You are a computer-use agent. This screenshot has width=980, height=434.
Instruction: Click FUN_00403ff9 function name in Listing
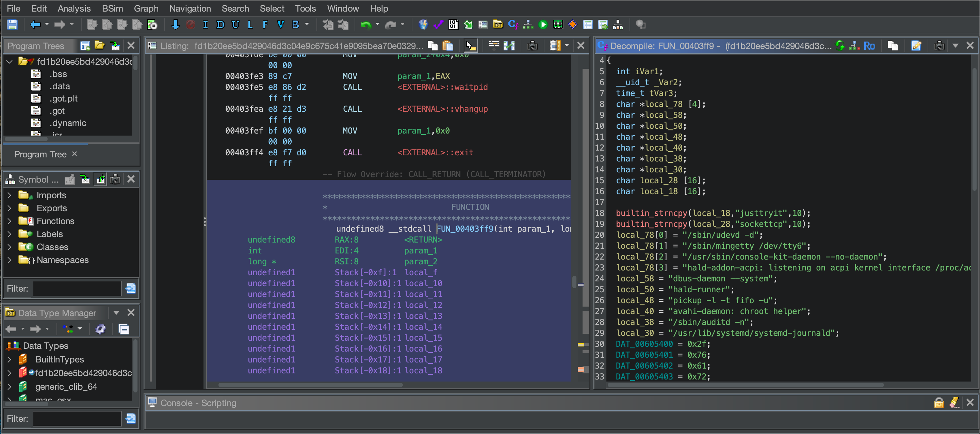pos(465,229)
